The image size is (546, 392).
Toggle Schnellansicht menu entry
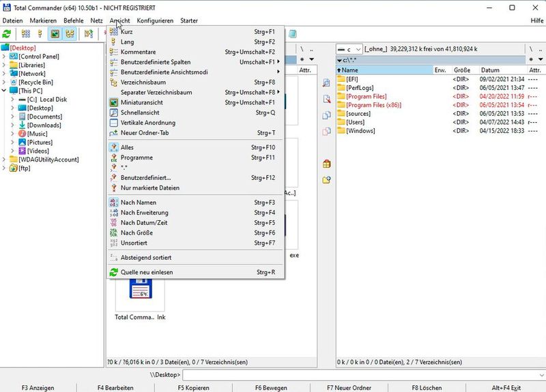(195, 112)
